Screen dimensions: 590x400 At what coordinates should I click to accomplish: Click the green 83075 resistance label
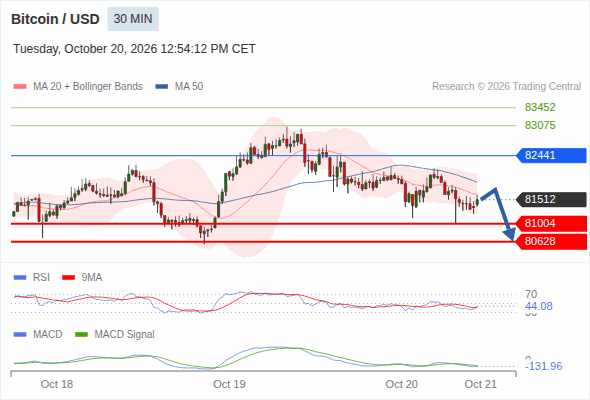540,125
